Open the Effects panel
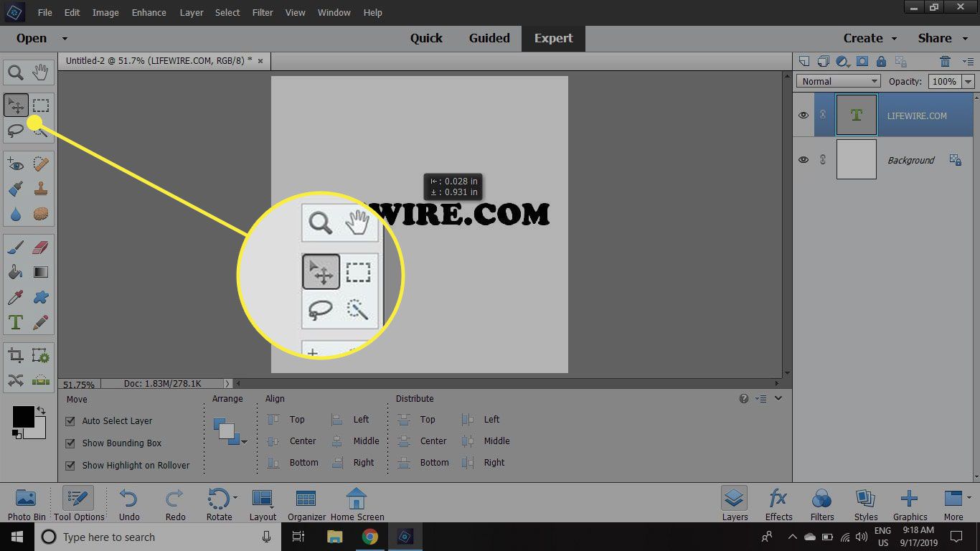The height and width of the screenshot is (551, 980). [x=778, y=504]
